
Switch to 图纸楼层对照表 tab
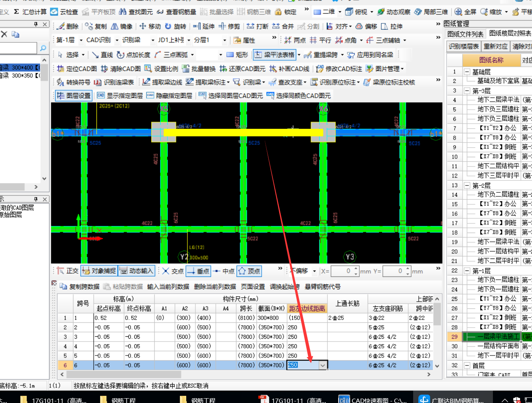(x=510, y=33)
